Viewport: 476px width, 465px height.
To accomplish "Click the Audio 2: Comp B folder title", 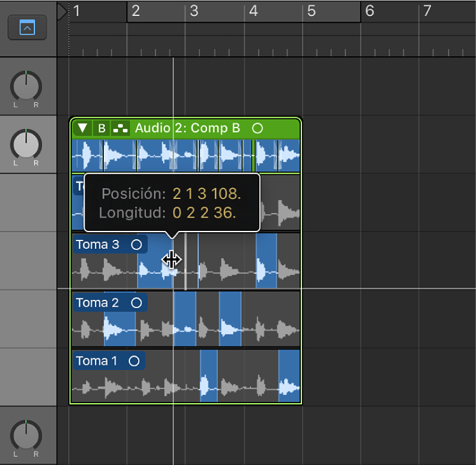I will coord(187,128).
